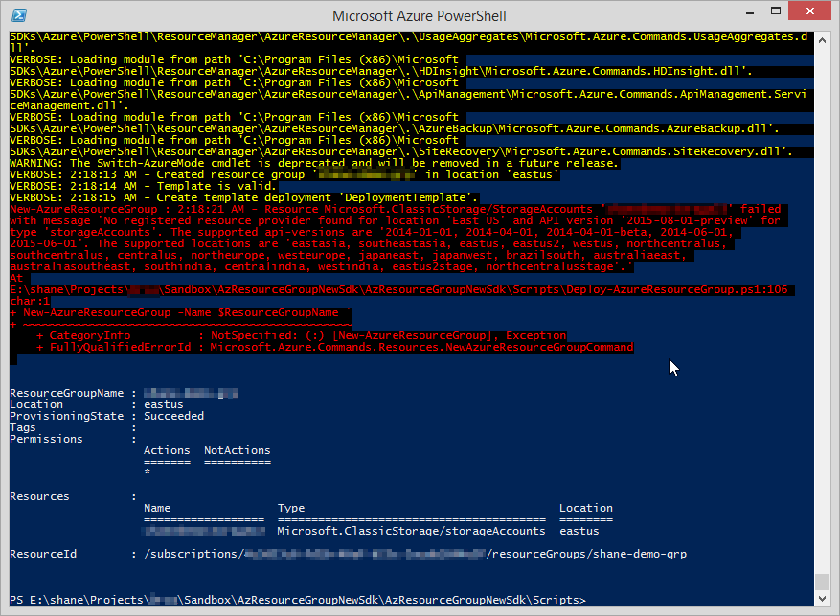Click the vertical scrollbar thumb
Viewport: 840px width, 616px height.
coord(822,582)
